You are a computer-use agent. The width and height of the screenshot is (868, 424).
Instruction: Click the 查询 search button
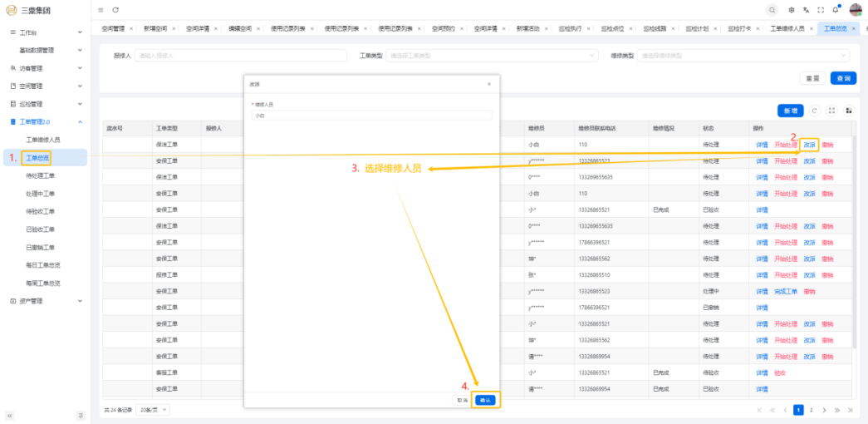point(843,78)
